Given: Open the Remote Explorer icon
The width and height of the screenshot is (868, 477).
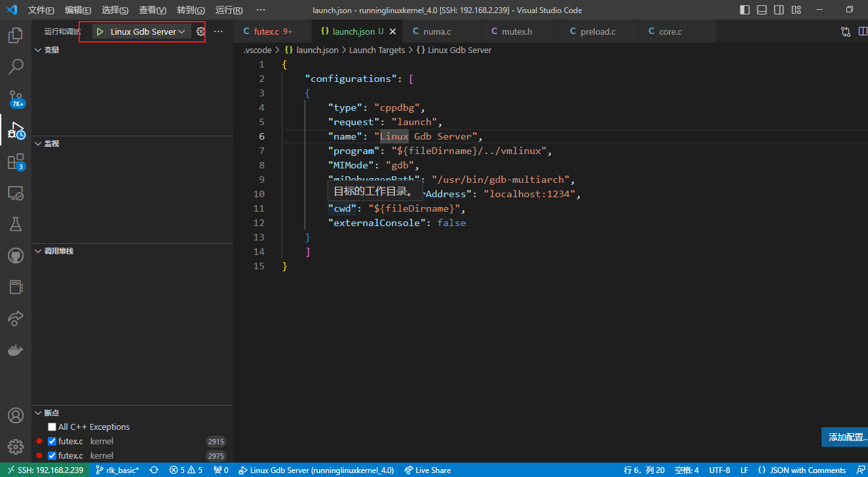Looking at the screenshot, I should pos(16,193).
